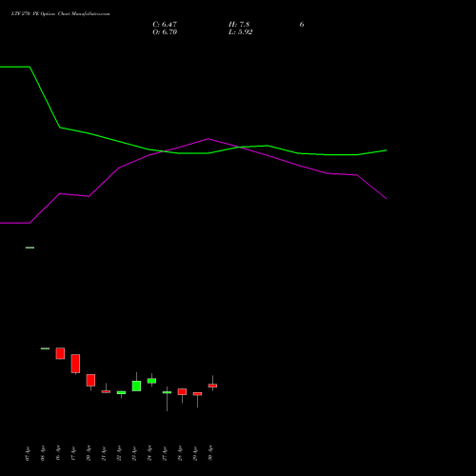Click the '23 Apr' date axis label

[x=134, y=454]
